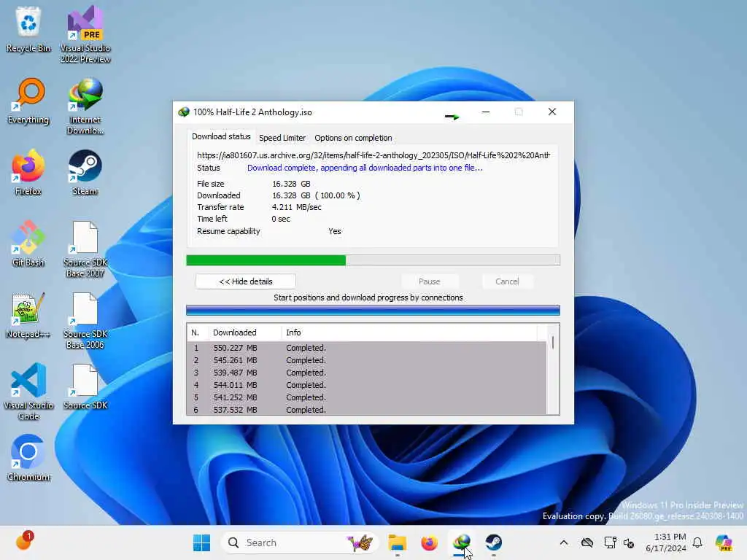Select the Firefox desktop shortcut

tap(28, 172)
